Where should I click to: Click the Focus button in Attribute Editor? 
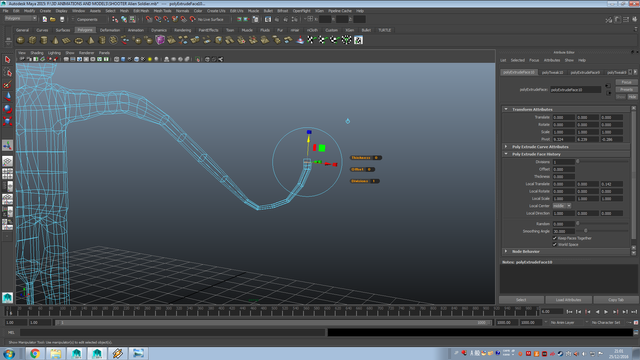tap(627, 82)
